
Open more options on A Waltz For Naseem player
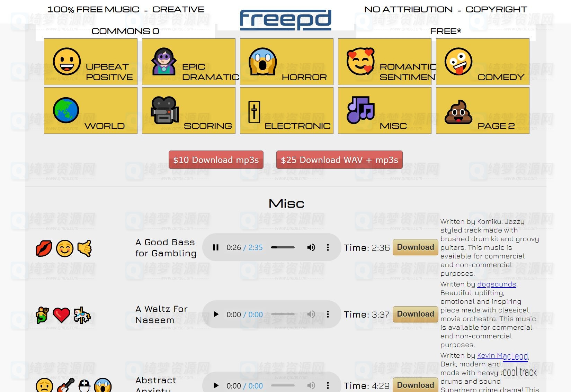coord(328,314)
